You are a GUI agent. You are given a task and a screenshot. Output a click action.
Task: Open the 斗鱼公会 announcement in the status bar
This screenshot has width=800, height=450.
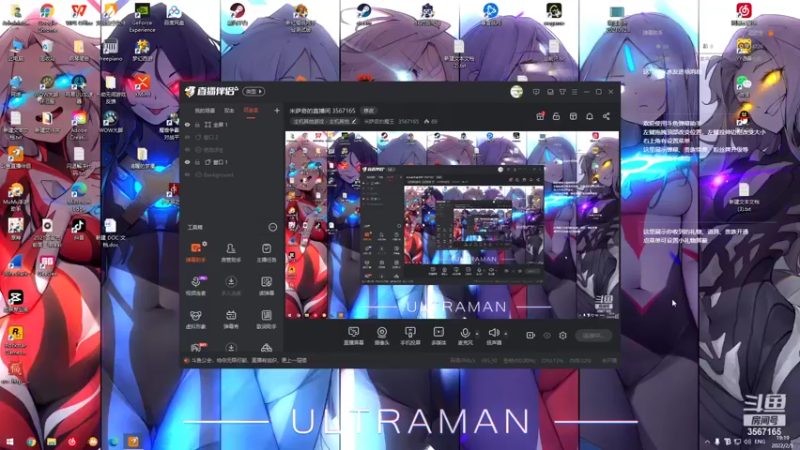245,360
